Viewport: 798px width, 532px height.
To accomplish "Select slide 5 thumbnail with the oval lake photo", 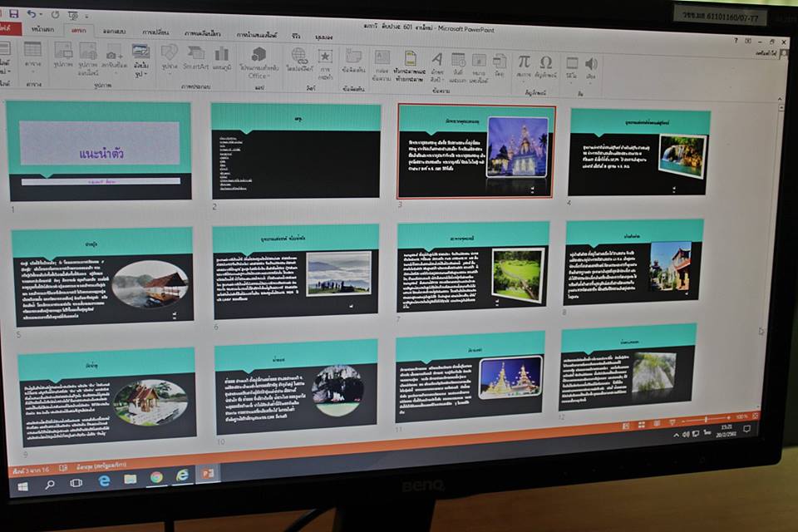I will click(102, 277).
